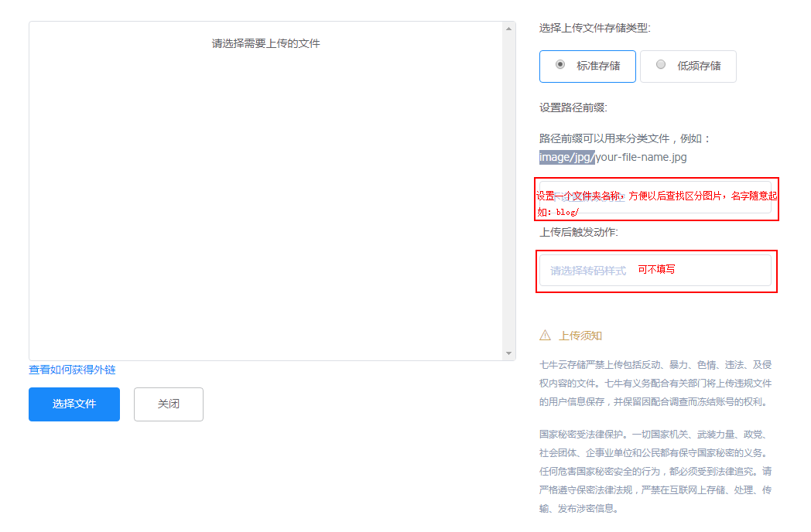The width and height of the screenshot is (811, 532).
Task: Click the 选择上传文件存储类型 label
Action: click(x=595, y=28)
